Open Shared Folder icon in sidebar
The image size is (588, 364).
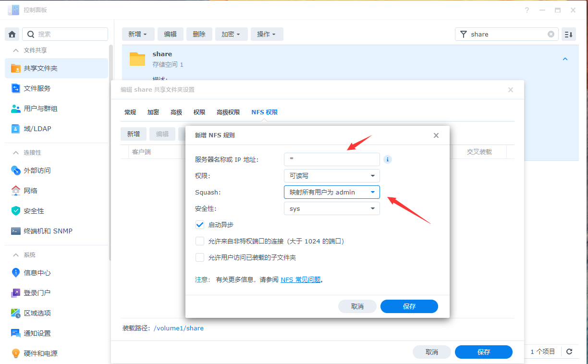(x=16, y=68)
